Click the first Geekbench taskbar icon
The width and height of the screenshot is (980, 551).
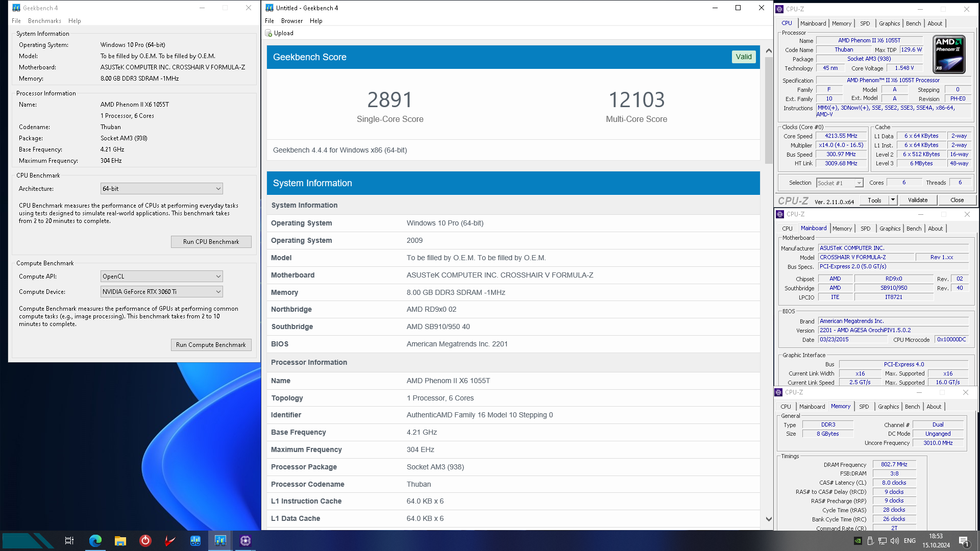pyautogui.click(x=195, y=541)
